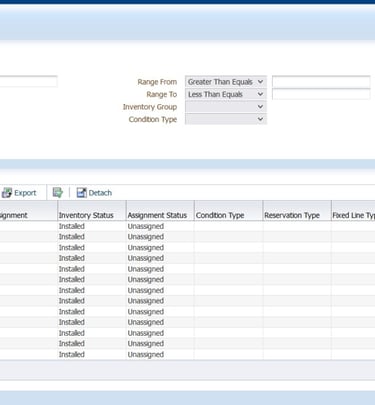
Task: Click the Range To value input field
Action: [321, 94]
